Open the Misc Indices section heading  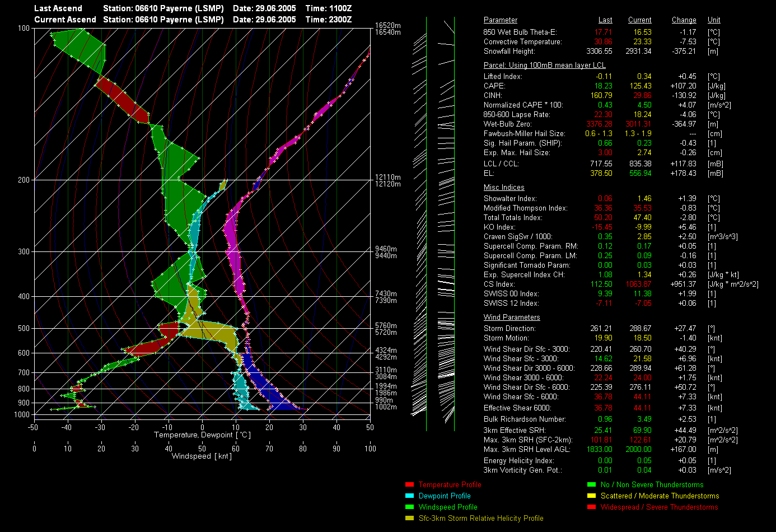click(x=504, y=188)
